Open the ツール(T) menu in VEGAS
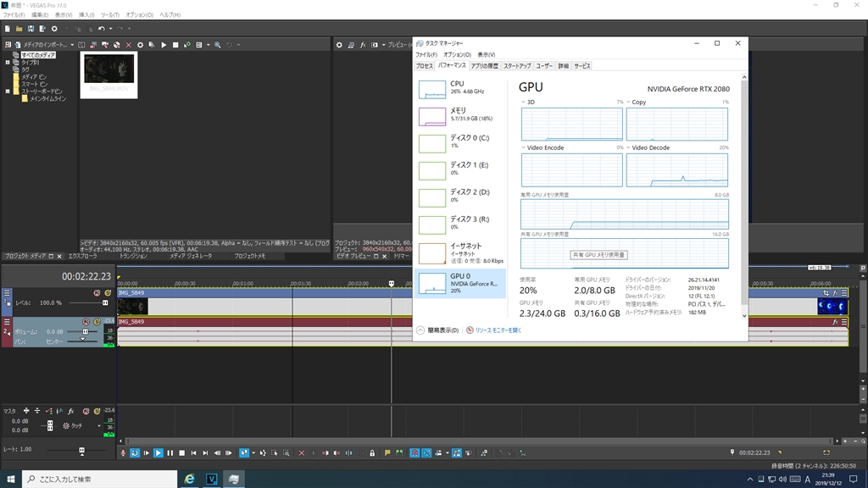The width and height of the screenshot is (868, 488). click(x=110, y=15)
